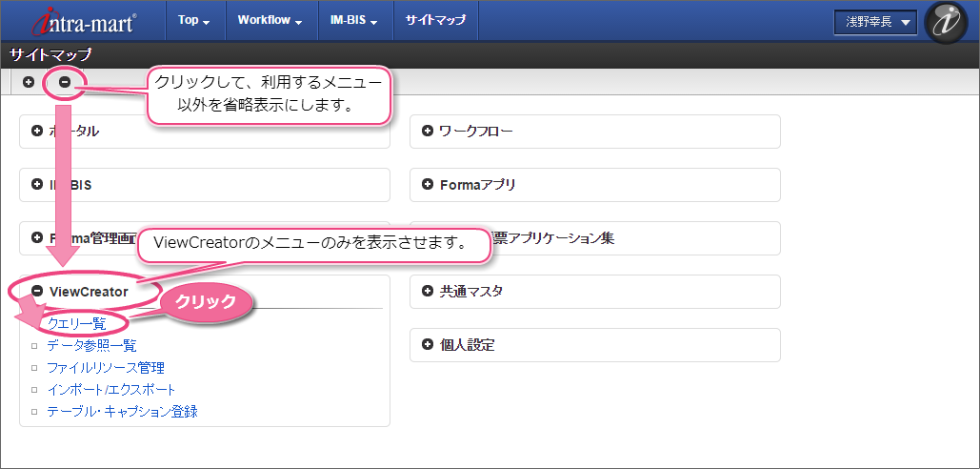The width and height of the screenshot is (980, 469).
Task: Click the round i icon at top right
Action: (x=946, y=22)
